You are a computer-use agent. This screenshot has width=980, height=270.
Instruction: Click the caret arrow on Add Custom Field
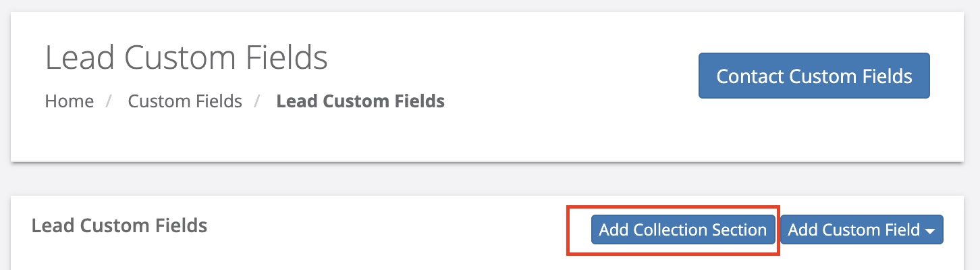930,232
